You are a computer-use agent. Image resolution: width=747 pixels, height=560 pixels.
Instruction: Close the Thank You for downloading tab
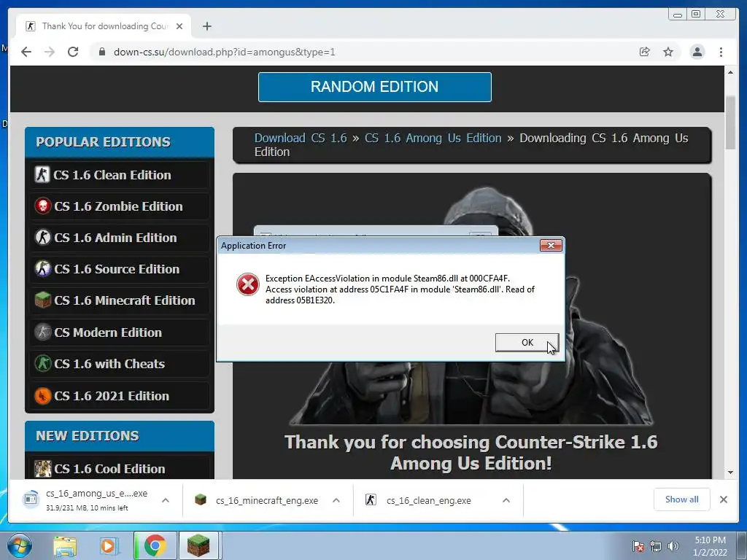(x=179, y=26)
